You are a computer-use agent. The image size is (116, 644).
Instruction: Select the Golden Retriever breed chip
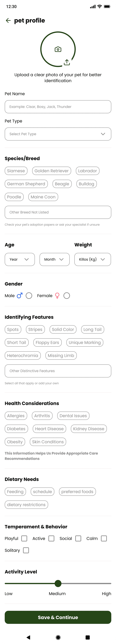tap(52, 171)
